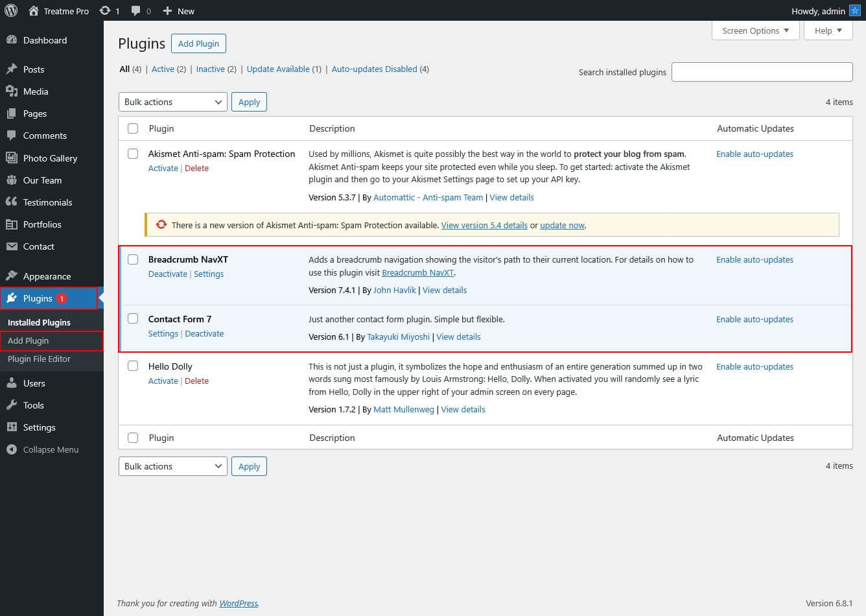This screenshot has height=616, width=866.
Task: Open the top Bulk actions dropdown
Action: (x=172, y=102)
